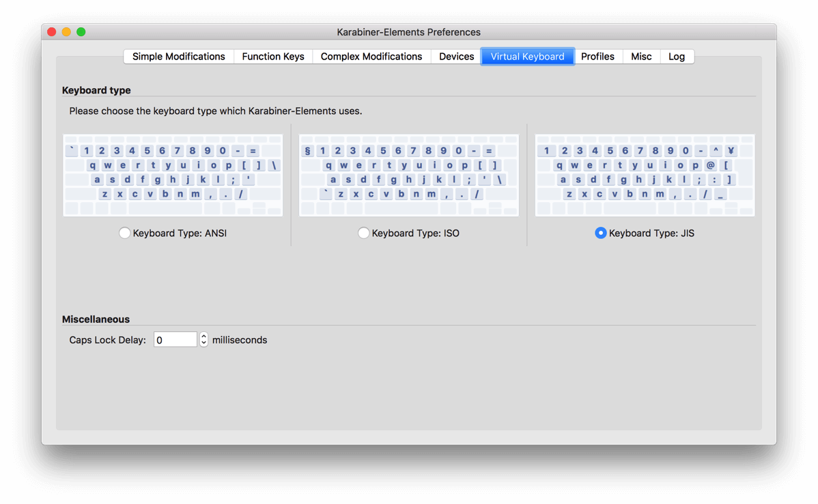Go to the Devices tab
Image resolution: width=818 pixels, height=504 pixels.
[456, 57]
